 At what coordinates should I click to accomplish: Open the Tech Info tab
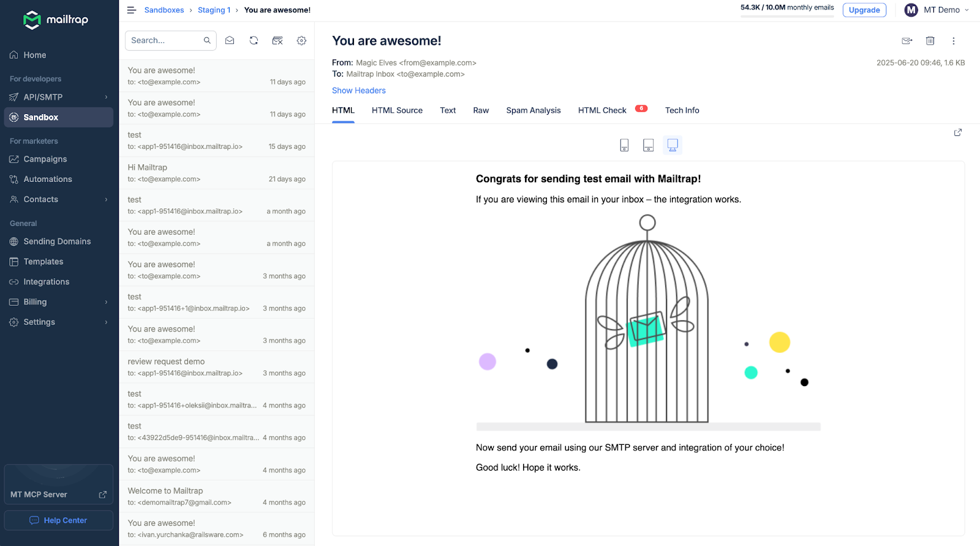pyautogui.click(x=682, y=110)
